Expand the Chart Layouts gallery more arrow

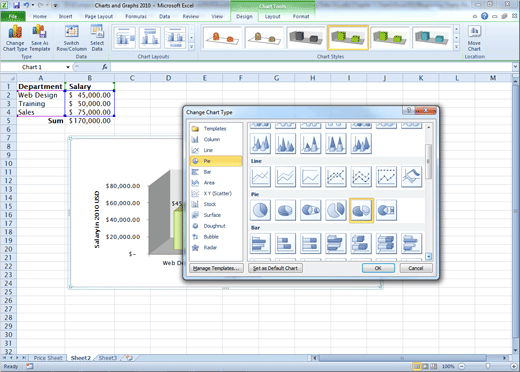pos(192,47)
